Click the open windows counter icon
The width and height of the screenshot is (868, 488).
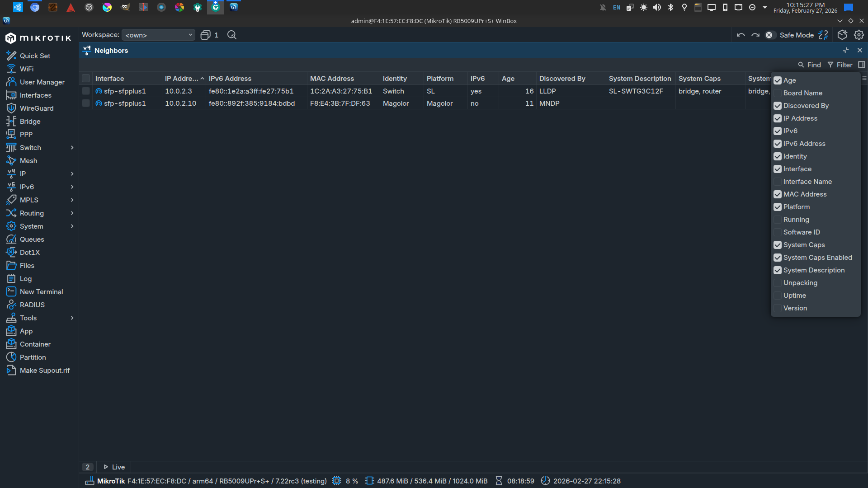pos(206,35)
